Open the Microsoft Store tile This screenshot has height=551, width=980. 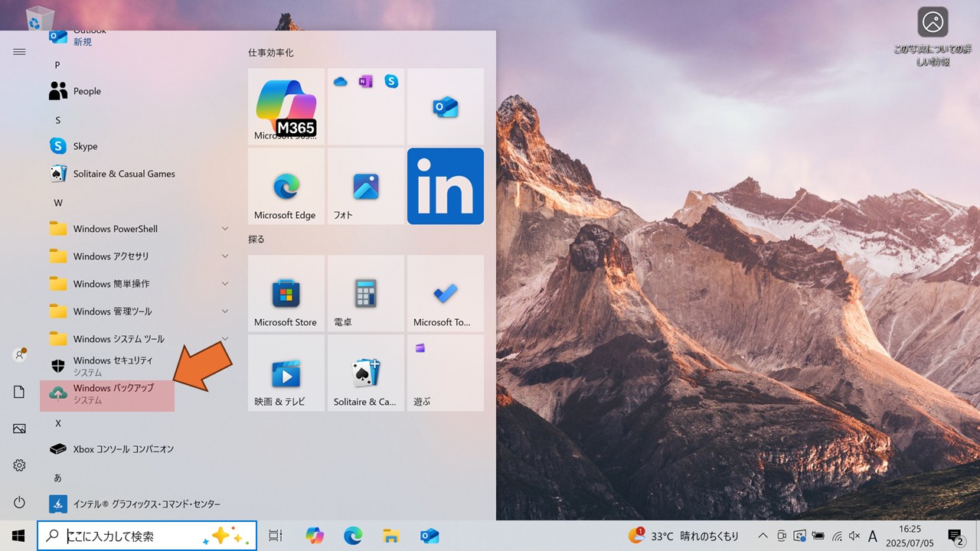click(286, 293)
